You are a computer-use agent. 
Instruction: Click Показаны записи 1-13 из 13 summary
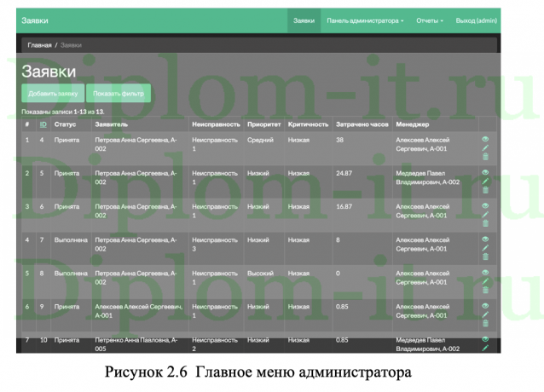point(63,112)
